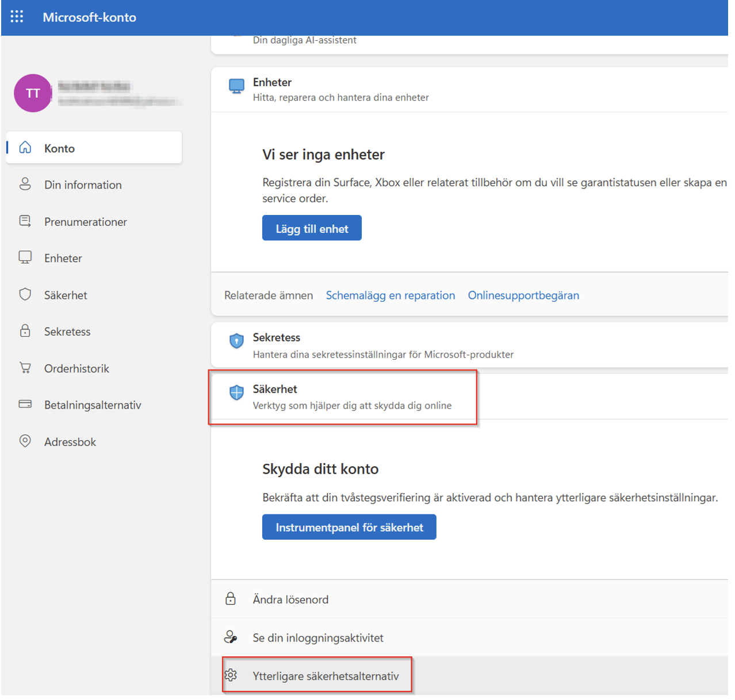The height and width of the screenshot is (700, 735).
Task: Click 'Hantera dina sekretessinställningar för Microsoft-produkter' text
Action: (384, 355)
